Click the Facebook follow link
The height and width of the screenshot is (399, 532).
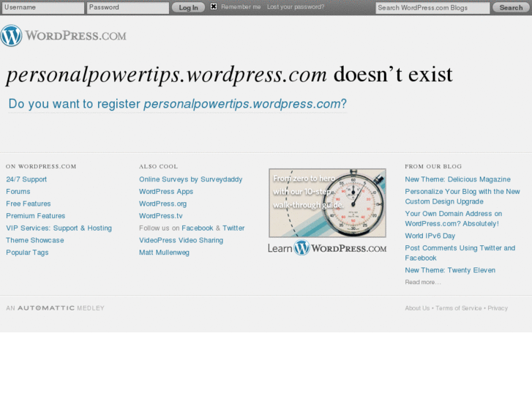[x=198, y=228]
